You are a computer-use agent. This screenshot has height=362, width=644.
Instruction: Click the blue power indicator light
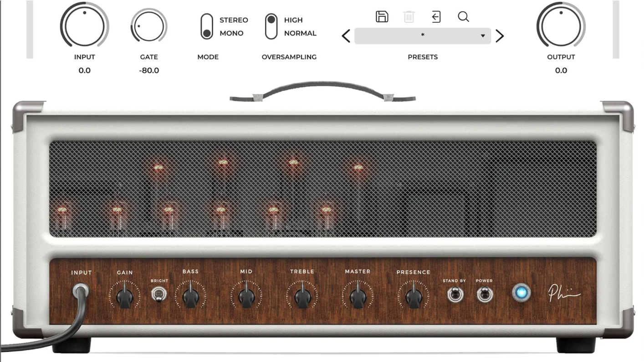point(521,293)
